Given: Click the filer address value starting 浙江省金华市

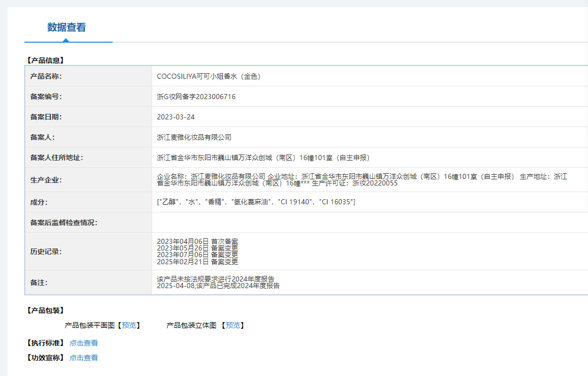Looking at the screenshot, I should [x=263, y=158].
